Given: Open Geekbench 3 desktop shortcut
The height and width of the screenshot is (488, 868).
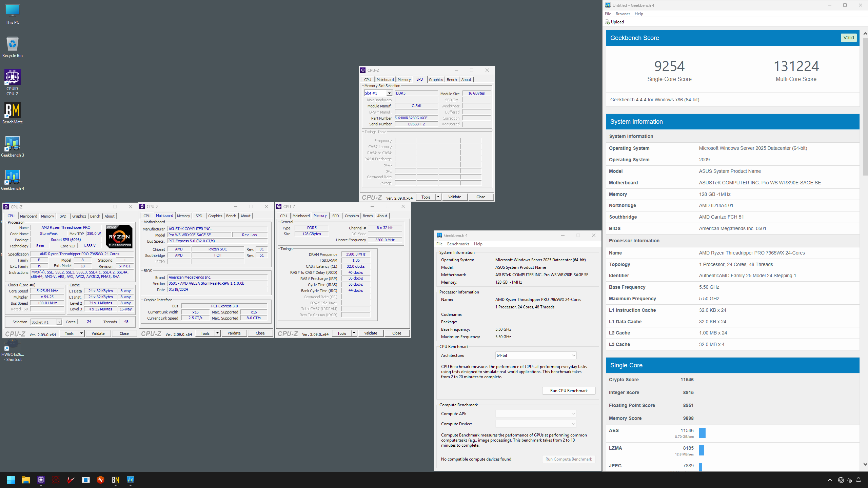Looking at the screenshot, I should 13,146.
